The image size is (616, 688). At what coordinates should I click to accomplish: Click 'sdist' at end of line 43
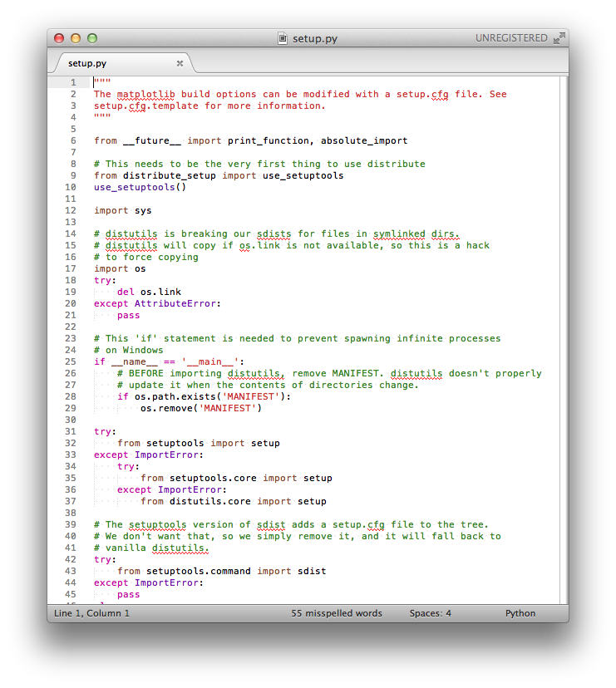click(312, 572)
